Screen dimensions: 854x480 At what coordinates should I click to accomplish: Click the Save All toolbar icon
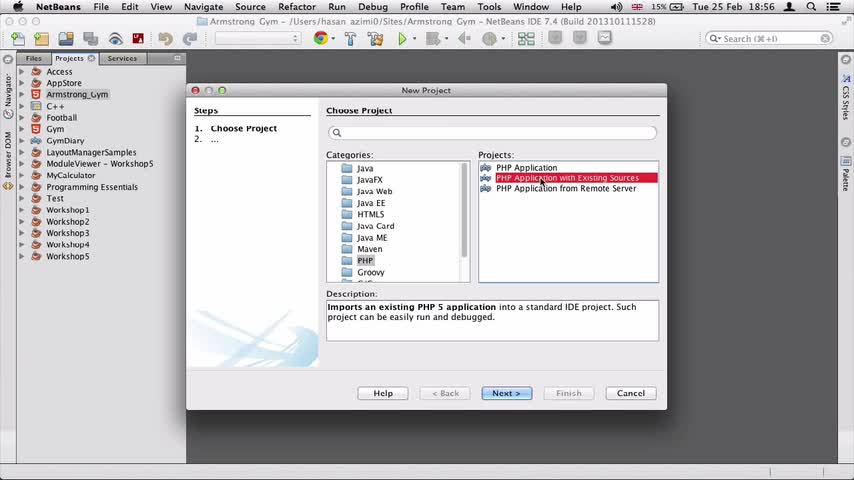(90, 39)
